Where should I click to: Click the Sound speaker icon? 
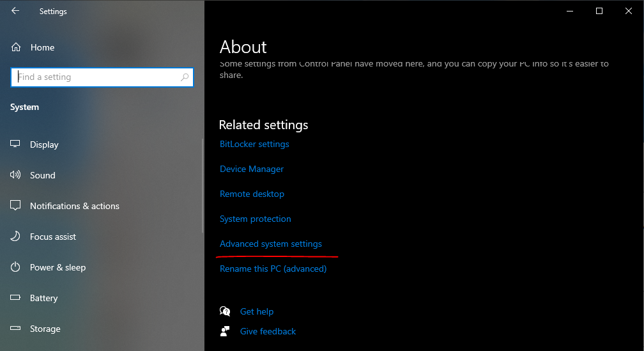(15, 175)
